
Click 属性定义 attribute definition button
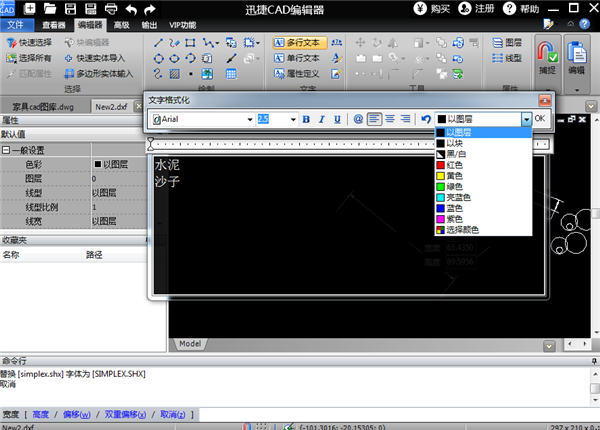pos(297,74)
